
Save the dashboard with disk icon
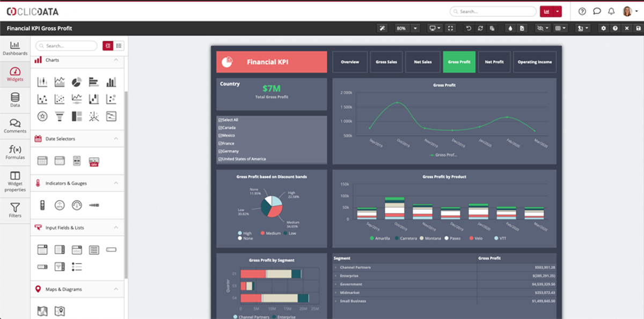(638, 28)
